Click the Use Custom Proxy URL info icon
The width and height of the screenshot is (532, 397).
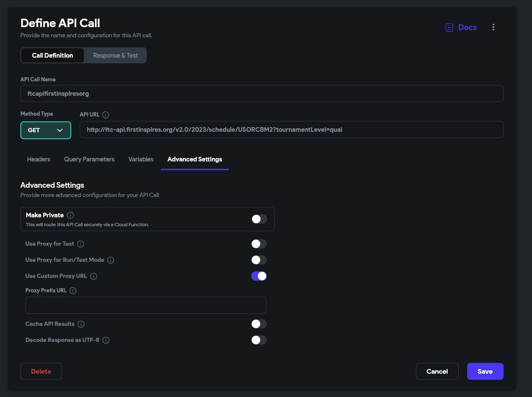pyautogui.click(x=94, y=276)
